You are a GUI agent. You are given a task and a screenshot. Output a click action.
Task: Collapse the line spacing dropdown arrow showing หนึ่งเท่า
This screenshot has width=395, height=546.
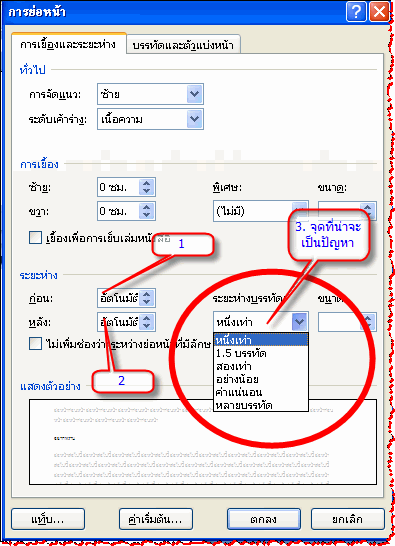click(x=300, y=321)
